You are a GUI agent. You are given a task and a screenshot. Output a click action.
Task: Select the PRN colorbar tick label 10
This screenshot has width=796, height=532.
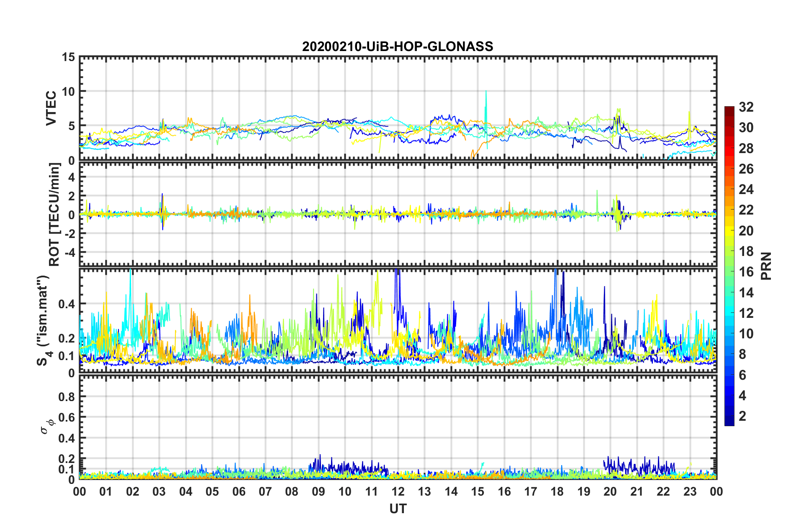pos(746,334)
